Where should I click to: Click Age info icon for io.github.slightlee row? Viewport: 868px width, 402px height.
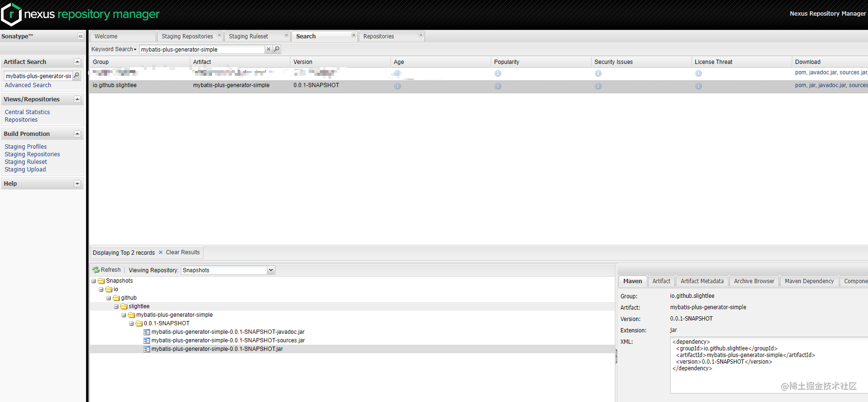coord(398,86)
